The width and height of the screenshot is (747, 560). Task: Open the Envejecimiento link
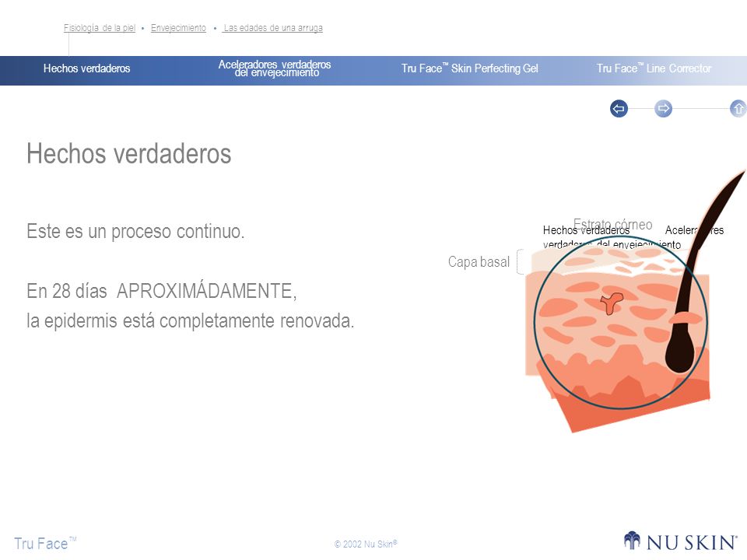pos(178,28)
